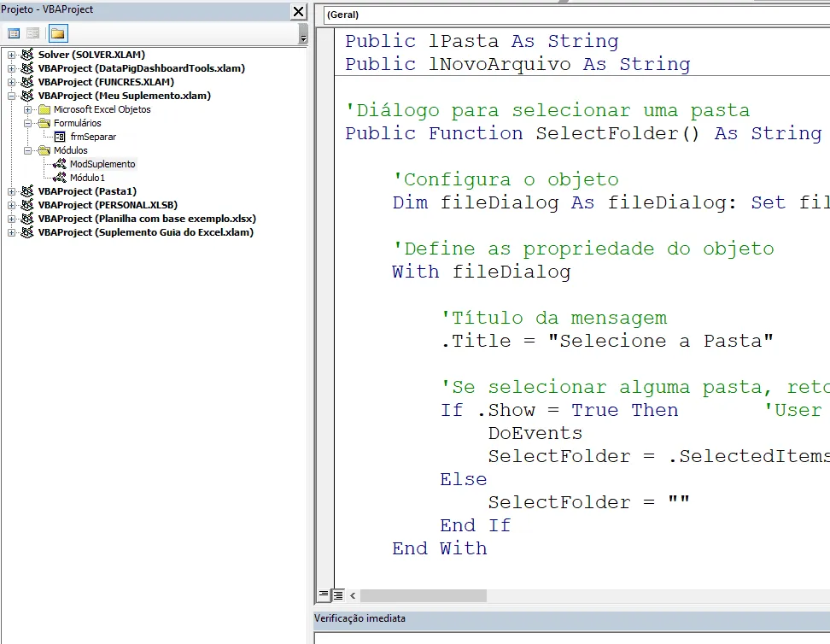Select the Módulo1 module label
The height and width of the screenshot is (644, 830).
pos(87,178)
